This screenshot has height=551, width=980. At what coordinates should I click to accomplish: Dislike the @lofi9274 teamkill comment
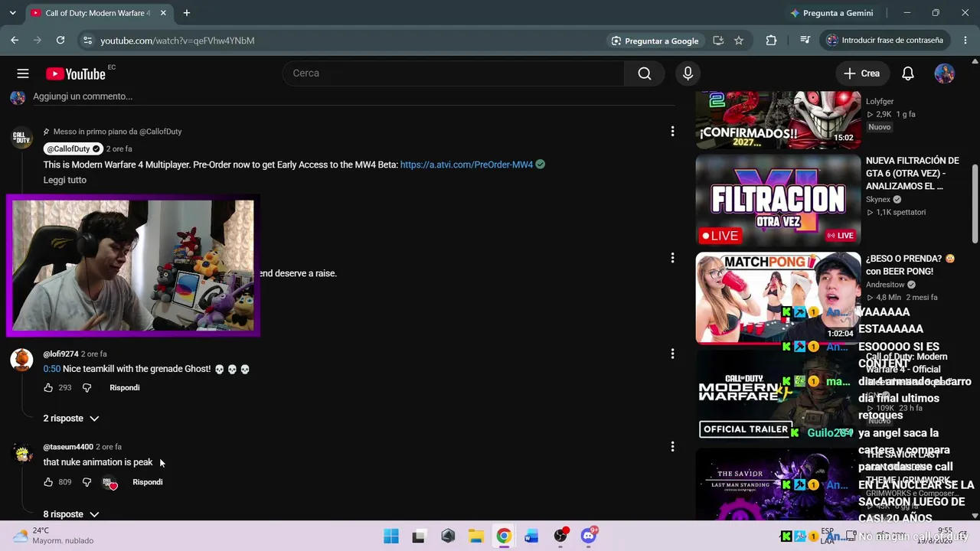point(87,388)
